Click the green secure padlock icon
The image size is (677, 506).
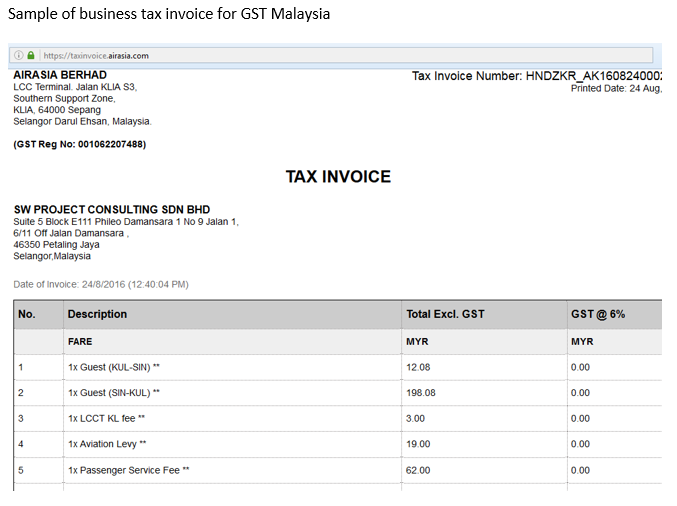click(x=31, y=56)
